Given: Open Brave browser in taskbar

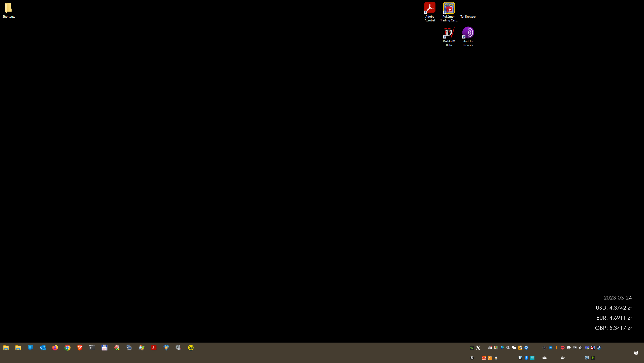Looking at the screenshot, I should [x=80, y=348].
